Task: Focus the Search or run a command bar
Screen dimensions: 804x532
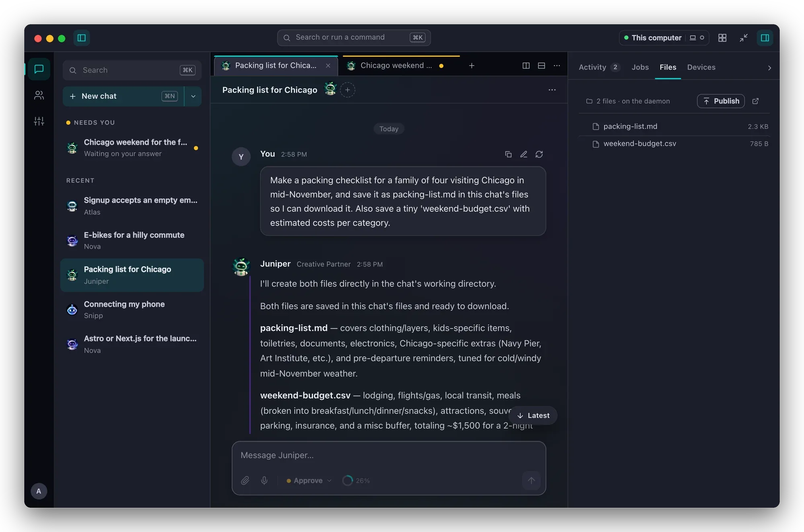Action: [x=354, y=37]
